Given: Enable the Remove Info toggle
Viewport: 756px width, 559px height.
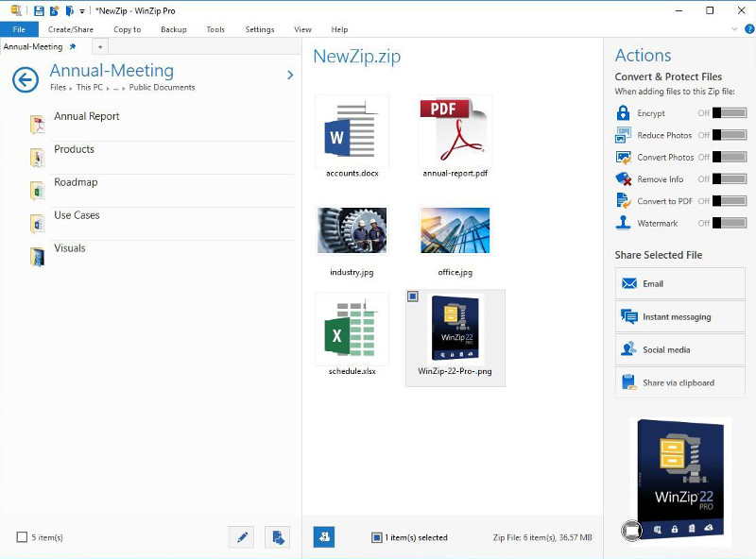Looking at the screenshot, I should coord(730,178).
